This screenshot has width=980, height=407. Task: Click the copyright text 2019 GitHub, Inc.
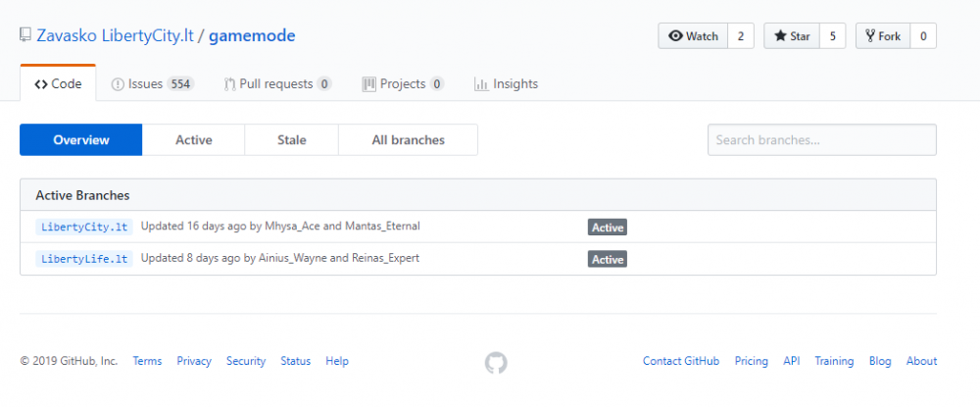pyautogui.click(x=69, y=361)
